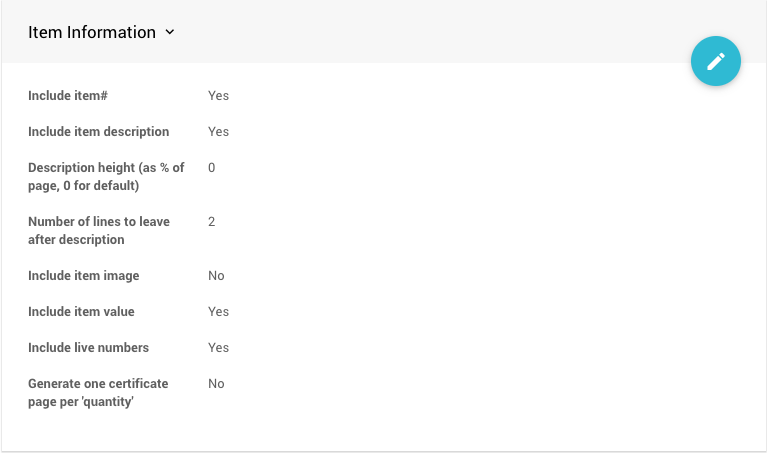
Task: Select the "Include item#" label
Action: pos(68,96)
